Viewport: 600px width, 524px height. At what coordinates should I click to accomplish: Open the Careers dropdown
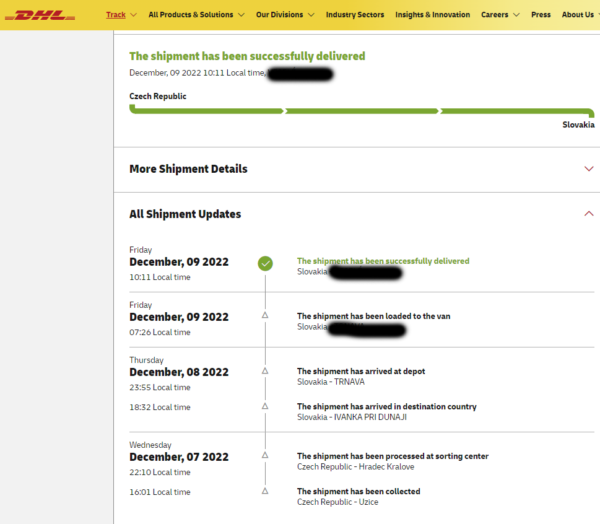[499, 15]
